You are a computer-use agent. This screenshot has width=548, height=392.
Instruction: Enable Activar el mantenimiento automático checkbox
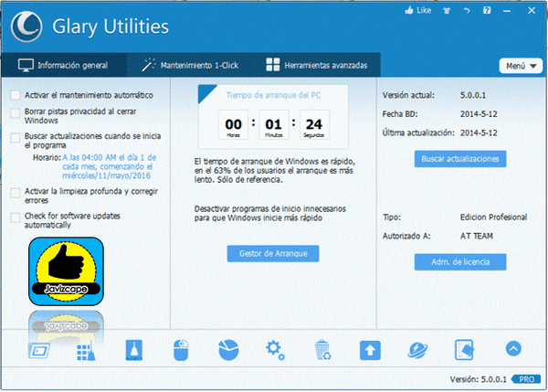pyautogui.click(x=15, y=95)
